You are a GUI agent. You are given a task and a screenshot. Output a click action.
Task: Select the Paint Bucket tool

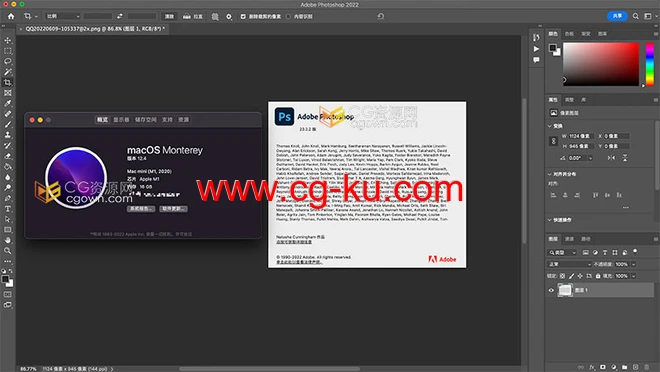[8, 167]
